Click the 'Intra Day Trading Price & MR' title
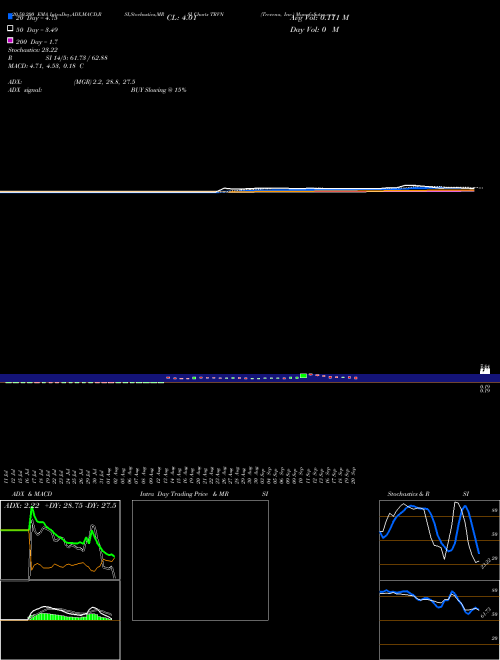Viewport: 500px width, 660px height. (184, 494)
